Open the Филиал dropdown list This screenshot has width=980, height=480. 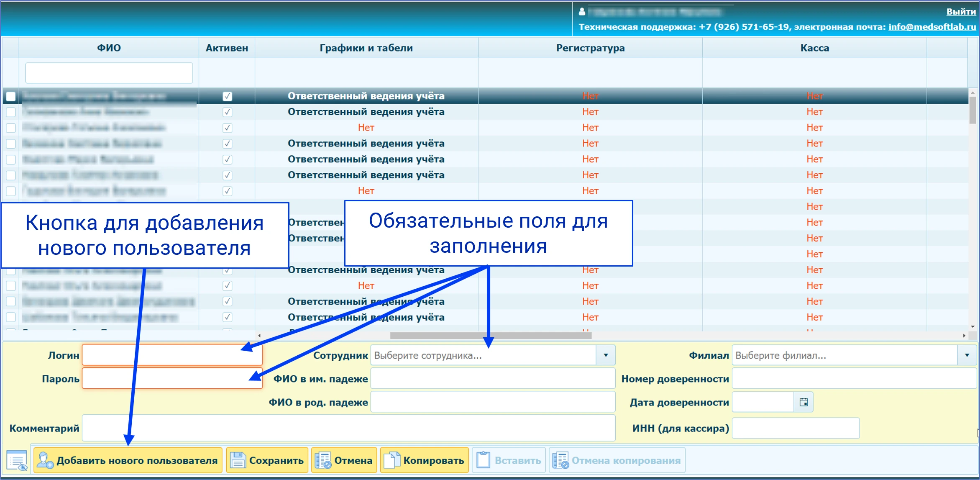pos(967,355)
